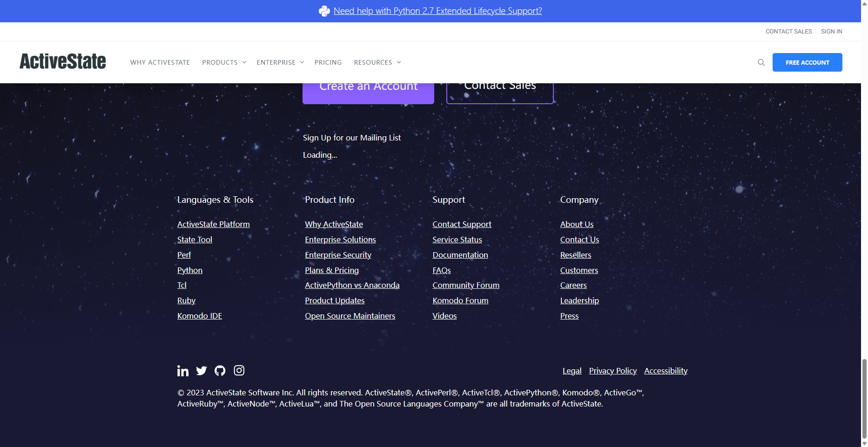This screenshot has width=868, height=447.
Task: Open the Komodo IDE link
Action: (200, 316)
